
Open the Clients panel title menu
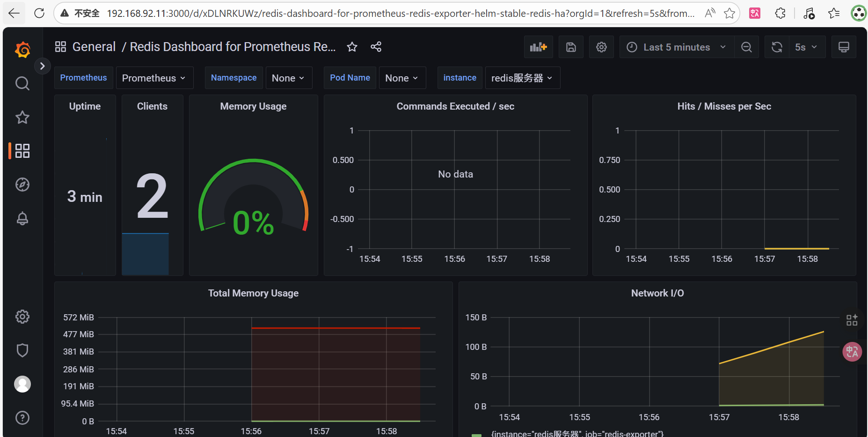152,106
